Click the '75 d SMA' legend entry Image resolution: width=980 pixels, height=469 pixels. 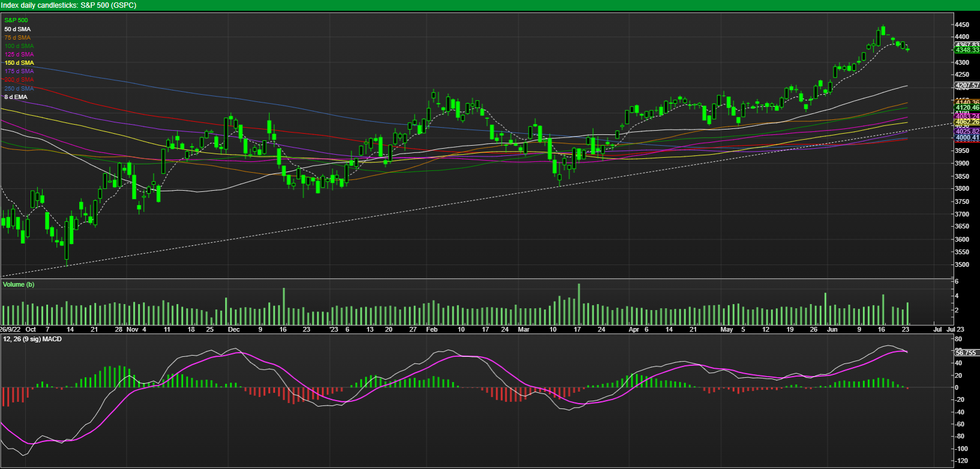17,37
